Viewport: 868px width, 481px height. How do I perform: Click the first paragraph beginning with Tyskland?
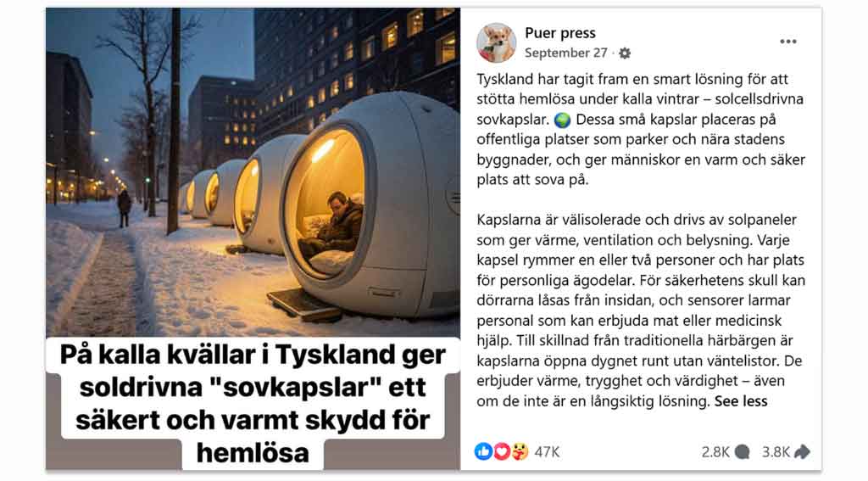pyautogui.click(x=641, y=129)
